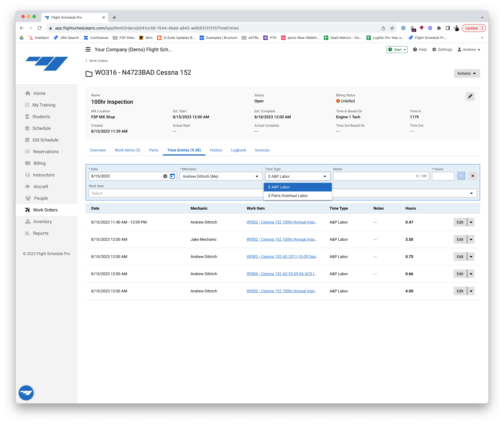Collapse the Time Type combo box

(x=297, y=176)
